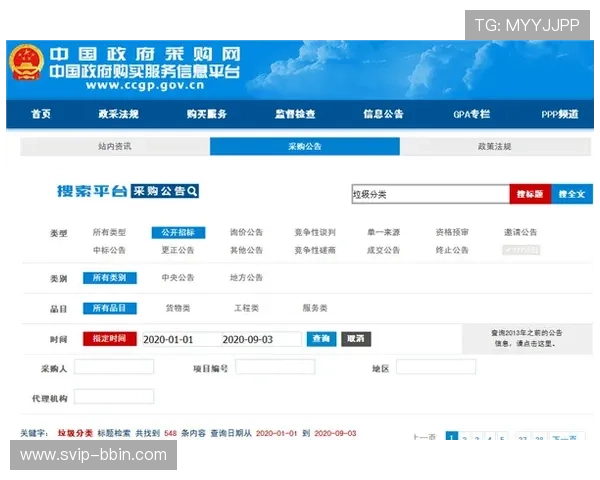The image size is (600, 480).
Task: Click the red 指定时间 button
Action: pos(110,339)
